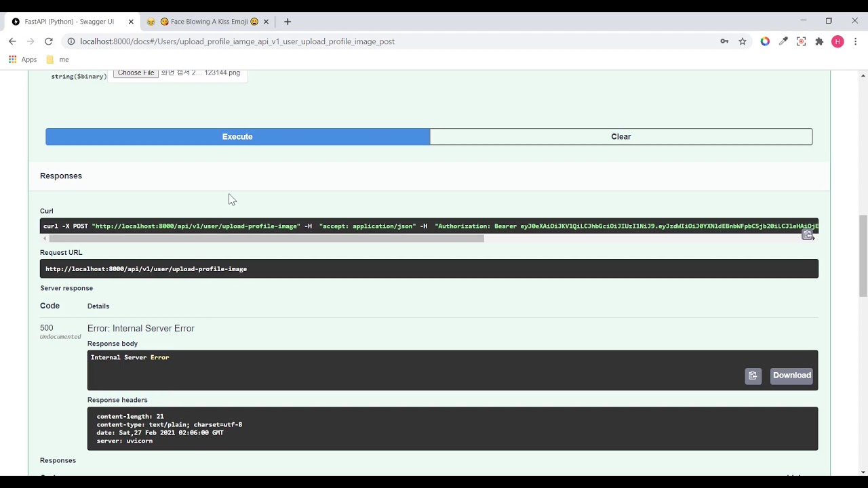
Task: Click the selected file name '123144.png'
Action: [x=201, y=73]
